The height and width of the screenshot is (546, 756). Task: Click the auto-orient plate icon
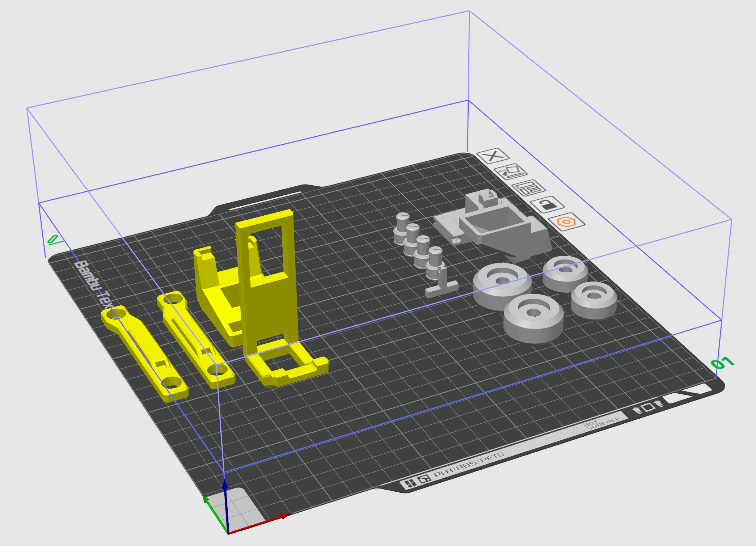511,172
